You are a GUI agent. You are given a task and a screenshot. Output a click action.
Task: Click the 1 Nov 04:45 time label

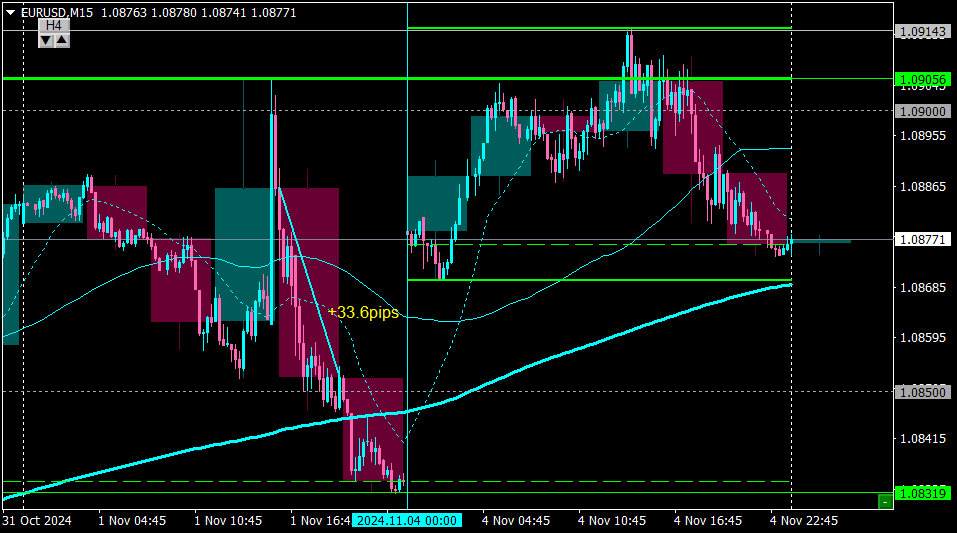coord(132,521)
